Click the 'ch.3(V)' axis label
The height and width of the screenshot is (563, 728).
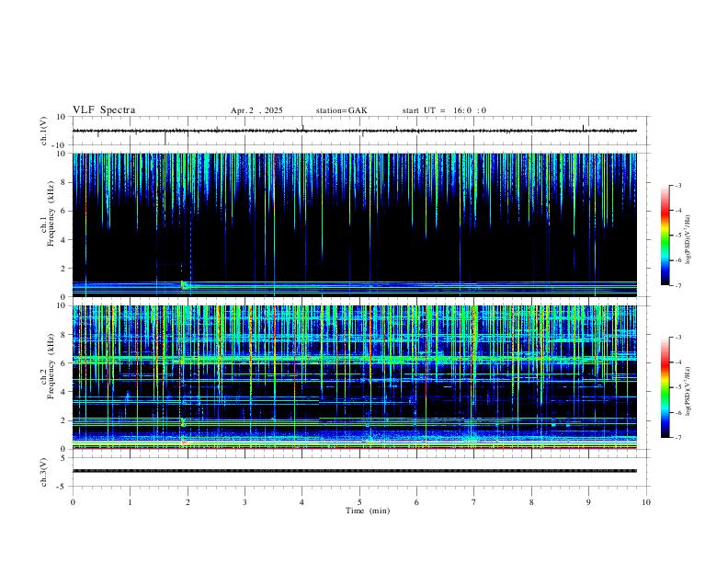click(x=44, y=473)
